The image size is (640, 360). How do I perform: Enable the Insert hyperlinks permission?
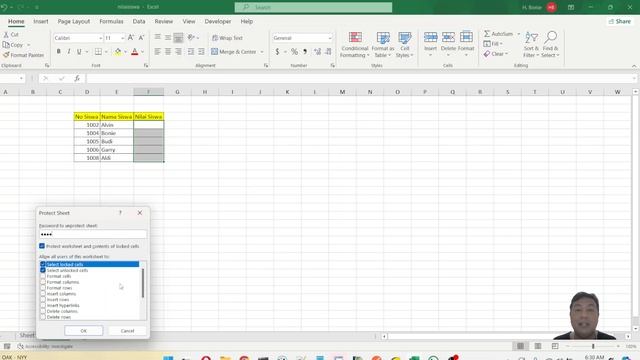point(43,305)
